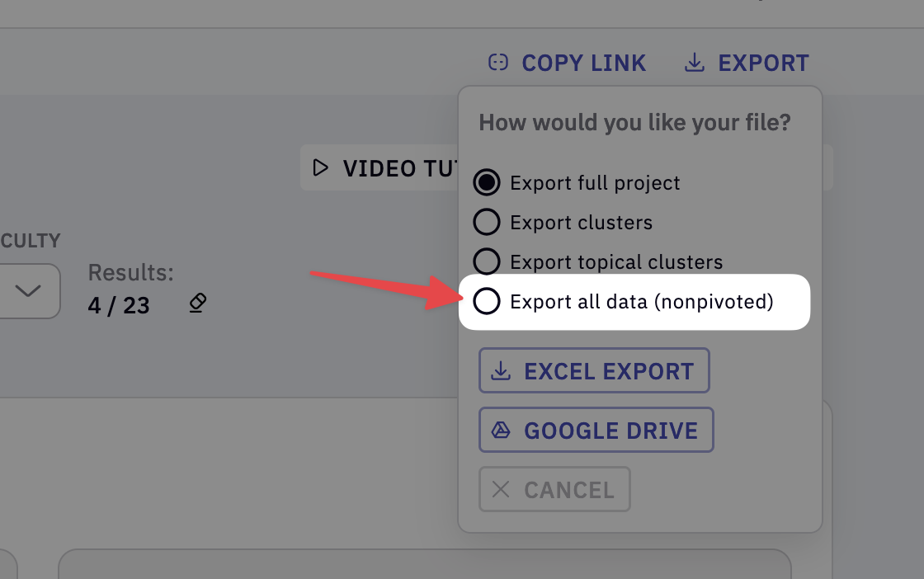924x579 pixels.
Task: Click the Export full project label text
Action: click(x=595, y=183)
